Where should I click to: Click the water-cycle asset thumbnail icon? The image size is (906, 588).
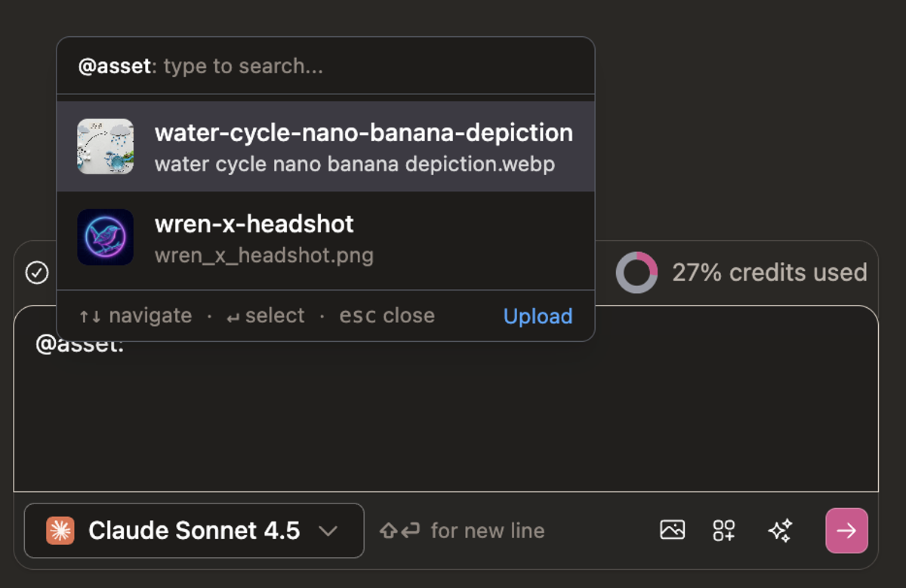pos(105,146)
